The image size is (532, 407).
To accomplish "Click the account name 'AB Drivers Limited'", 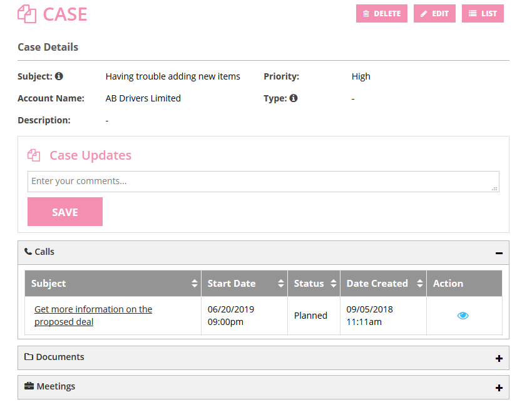I will pyautogui.click(x=143, y=98).
